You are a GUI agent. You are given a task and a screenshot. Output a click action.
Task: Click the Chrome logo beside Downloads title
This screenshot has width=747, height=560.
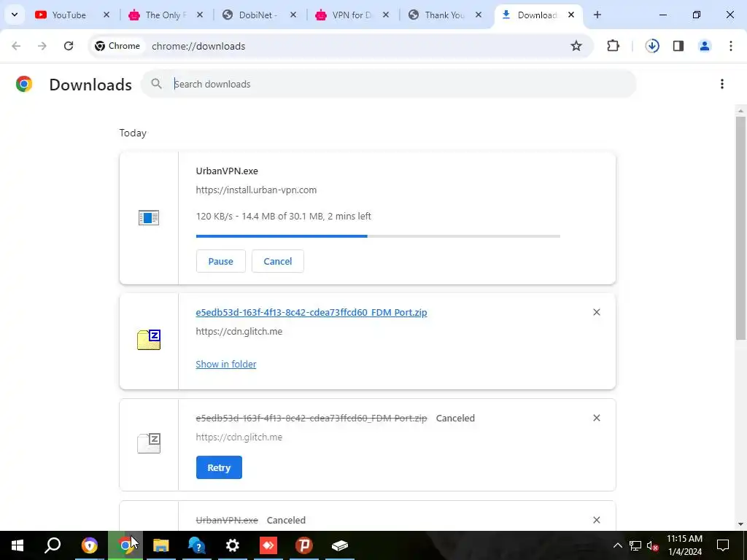24,84
